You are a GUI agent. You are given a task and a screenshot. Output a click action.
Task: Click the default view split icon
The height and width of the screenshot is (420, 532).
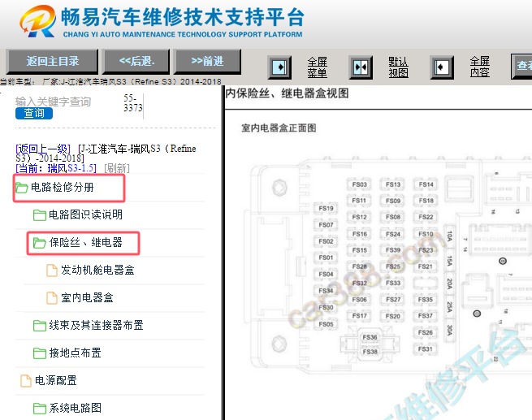click(361, 67)
